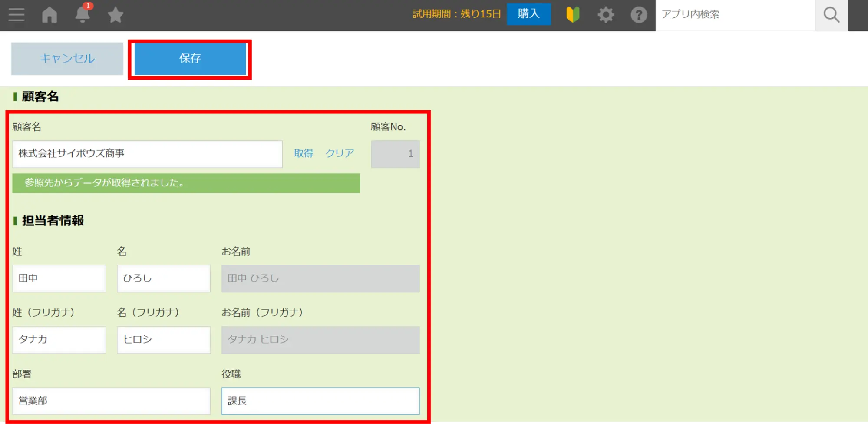Image resolution: width=868 pixels, height=424 pixels.
Task: Open the settings gear icon
Action: click(x=606, y=15)
